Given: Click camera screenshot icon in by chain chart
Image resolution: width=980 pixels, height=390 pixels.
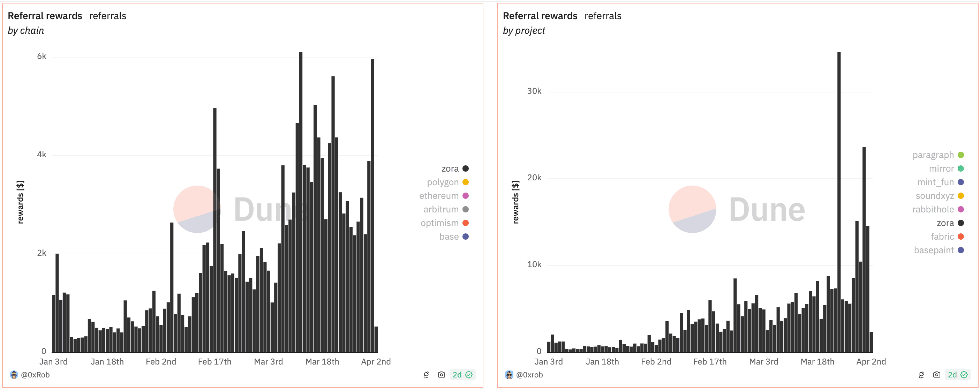Looking at the screenshot, I should [x=441, y=375].
